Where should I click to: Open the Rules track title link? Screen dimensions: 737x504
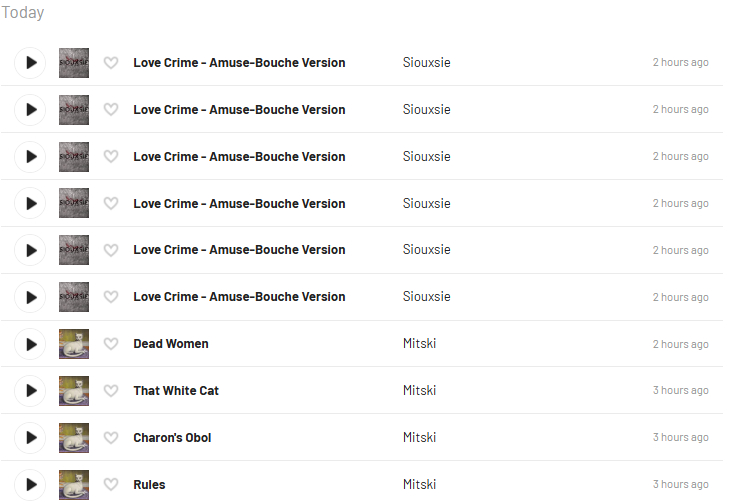149,485
